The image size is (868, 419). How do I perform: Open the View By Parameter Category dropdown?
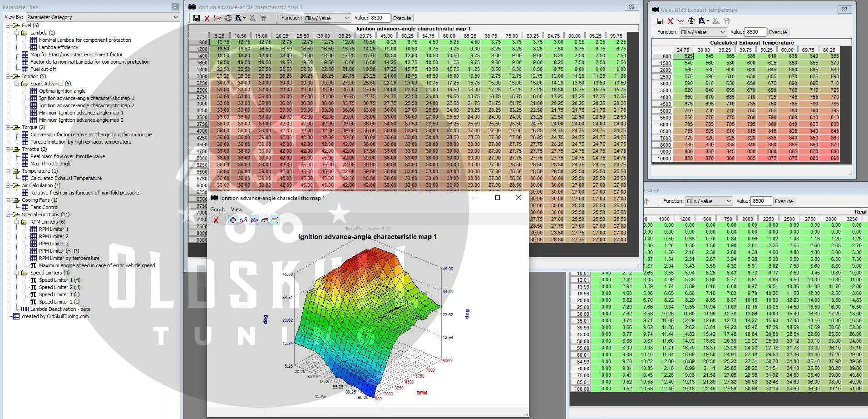pyautogui.click(x=103, y=17)
